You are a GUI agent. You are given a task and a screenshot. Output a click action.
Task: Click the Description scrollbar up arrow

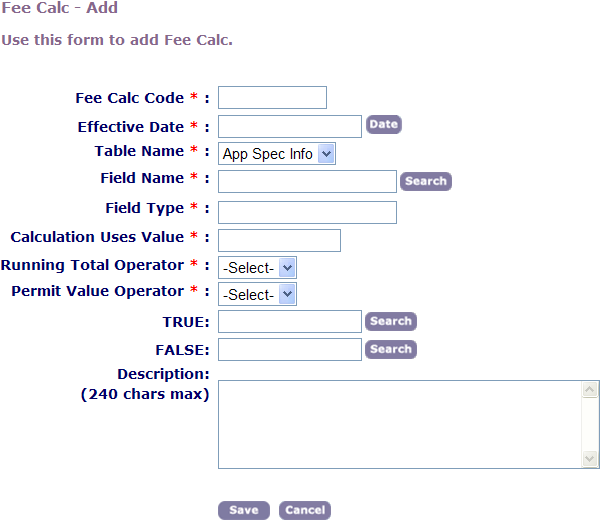tap(590, 390)
